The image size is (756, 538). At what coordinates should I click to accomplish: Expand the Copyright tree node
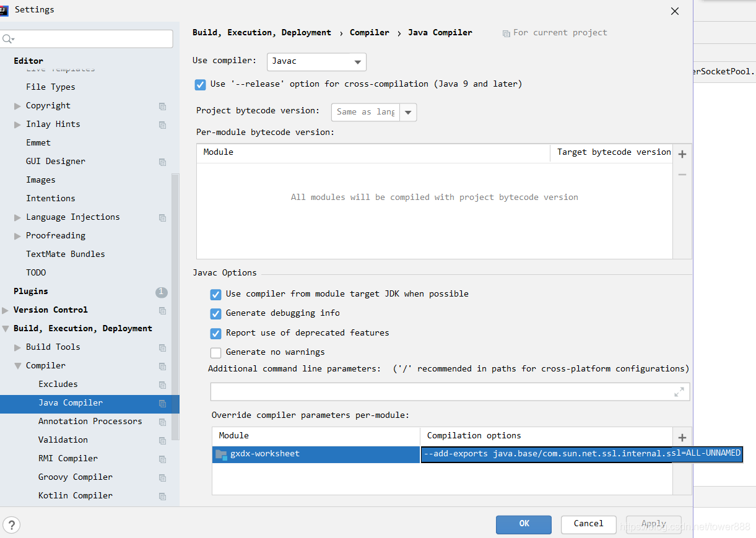17,106
